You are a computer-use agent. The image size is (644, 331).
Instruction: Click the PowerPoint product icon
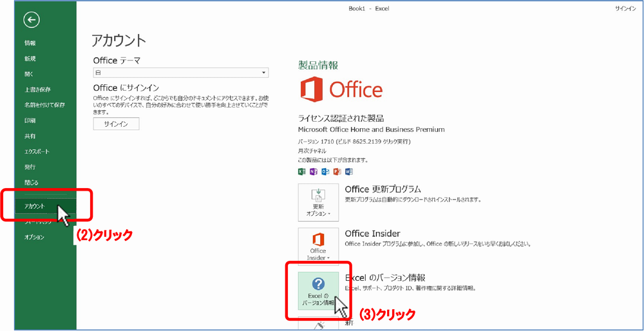pyautogui.click(x=337, y=172)
